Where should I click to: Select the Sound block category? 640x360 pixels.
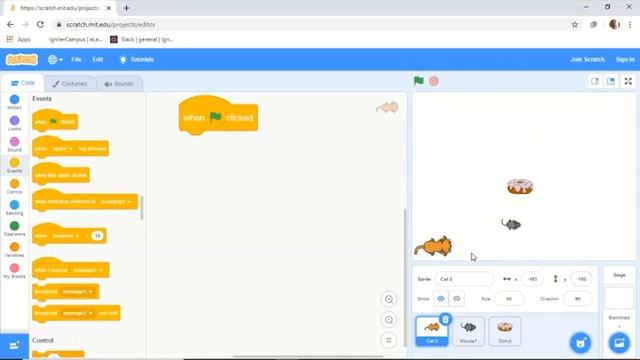pos(14,144)
